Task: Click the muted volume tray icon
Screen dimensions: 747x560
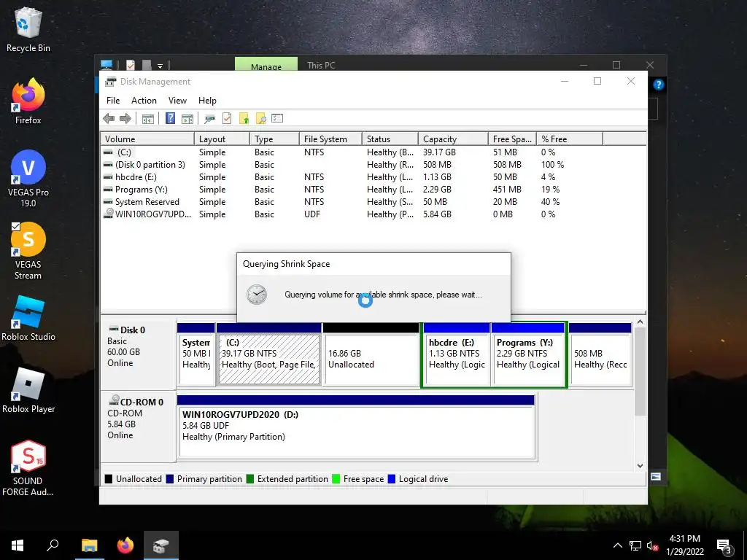Action: [653, 545]
